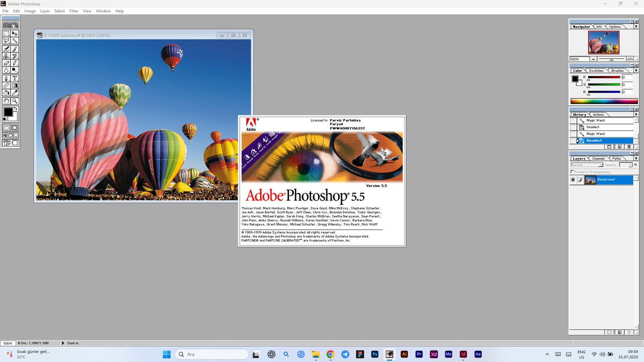644x362 pixels.
Task: Select the Zoom tool
Action: pyautogui.click(x=14, y=101)
